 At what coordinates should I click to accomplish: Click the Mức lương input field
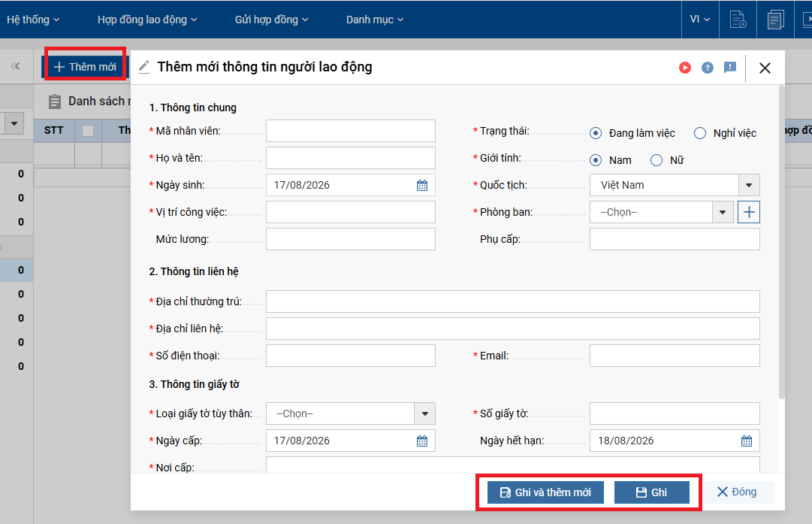(351, 239)
